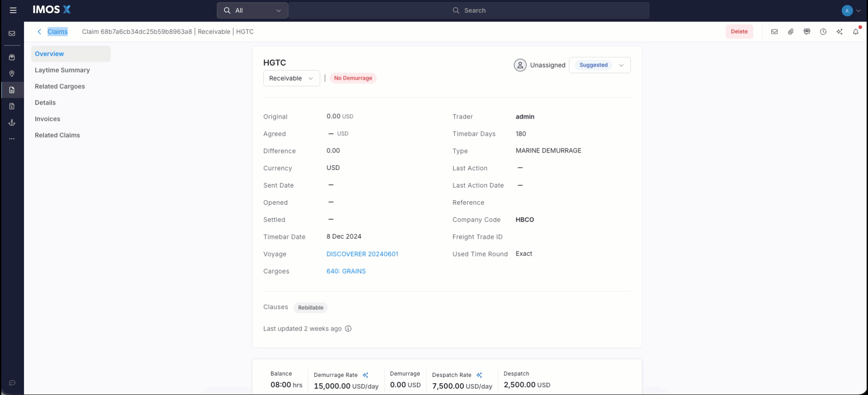Open the Suggested status dropdown
Image resolution: width=868 pixels, height=395 pixels.
pos(600,65)
